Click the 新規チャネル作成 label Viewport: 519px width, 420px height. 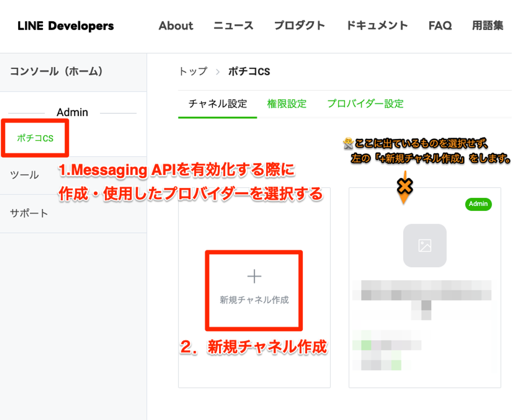point(254,300)
